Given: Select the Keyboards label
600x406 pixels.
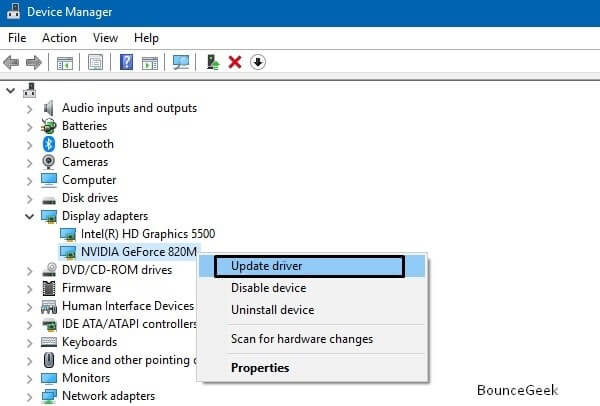Looking at the screenshot, I should tap(90, 342).
